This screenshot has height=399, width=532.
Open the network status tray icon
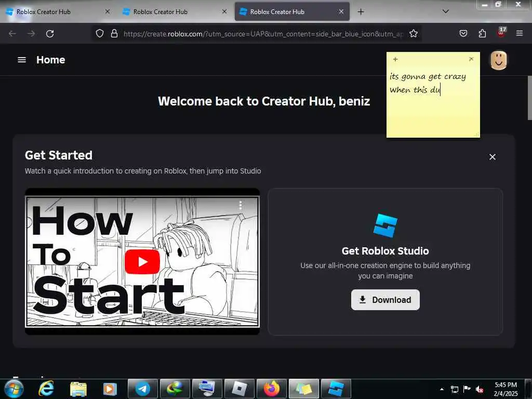tap(455, 389)
